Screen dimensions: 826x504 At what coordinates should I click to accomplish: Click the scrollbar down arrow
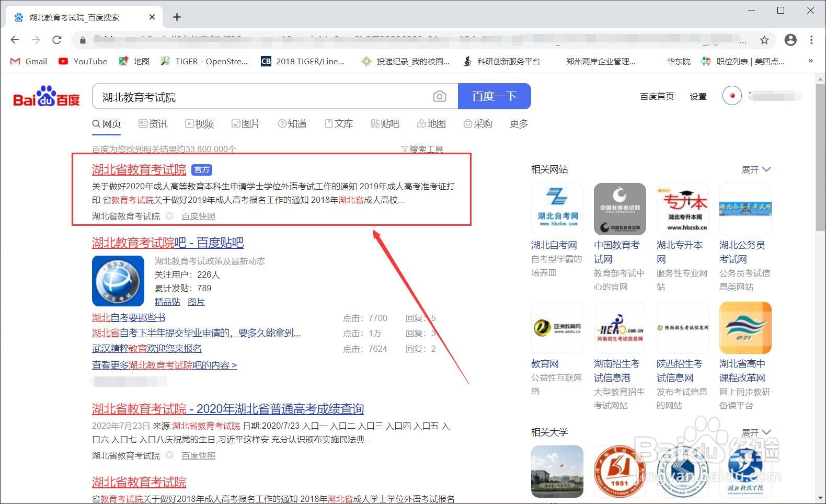point(820,498)
